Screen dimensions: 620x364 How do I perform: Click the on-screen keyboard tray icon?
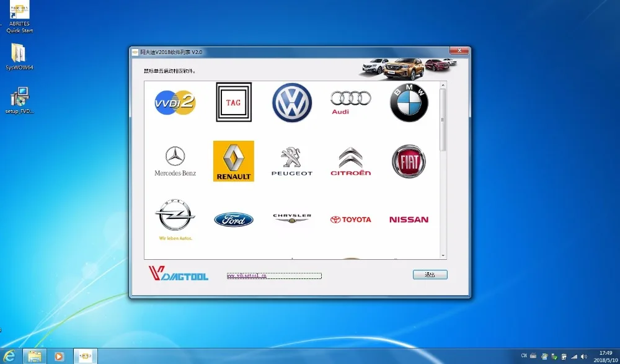(533, 356)
